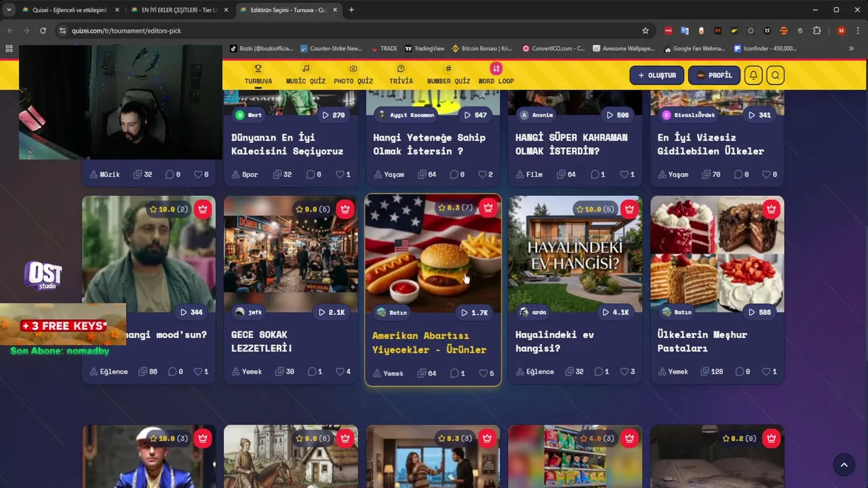
Task: Open the Profil button
Action: pos(714,75)
